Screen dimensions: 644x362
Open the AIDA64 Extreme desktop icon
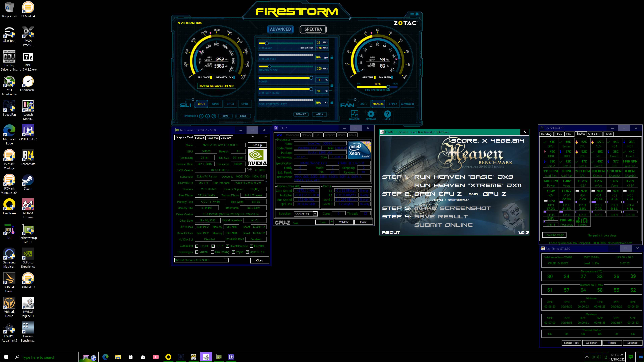click(28, 209)
